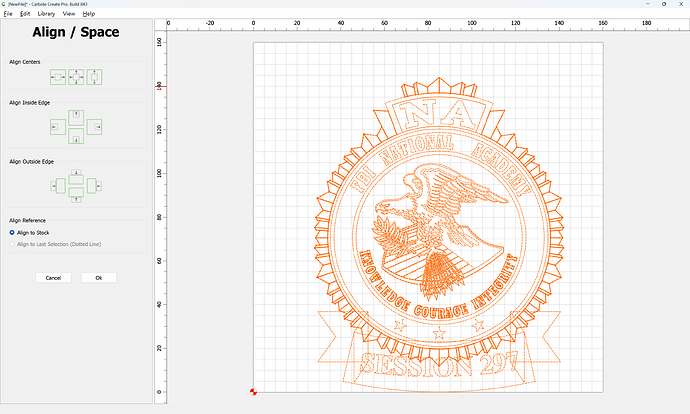Align to outside top edge
Image resolution: width=690 pixels, height=414 pixels.
point(76,177)
